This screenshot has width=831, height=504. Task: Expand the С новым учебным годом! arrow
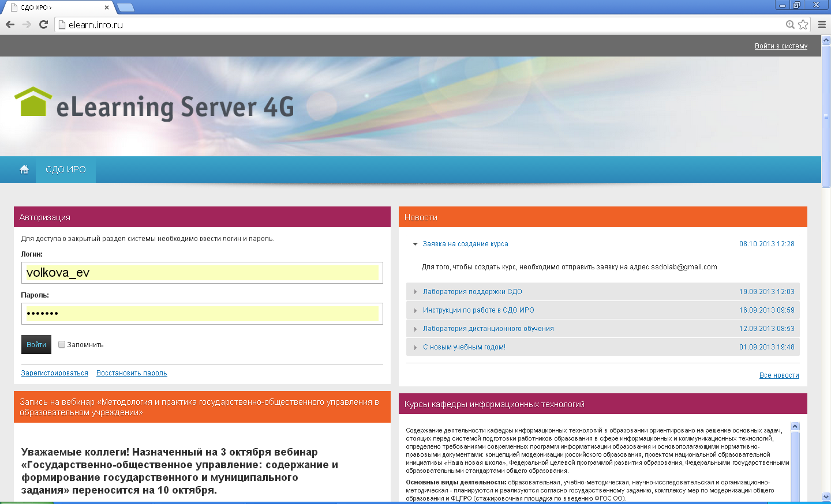415,347
